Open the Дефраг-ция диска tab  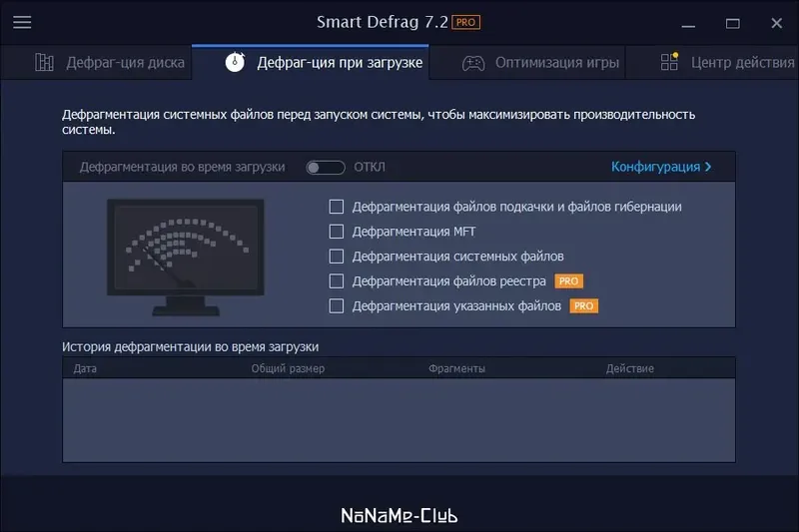pyautogui.click(x=96, y=63)
